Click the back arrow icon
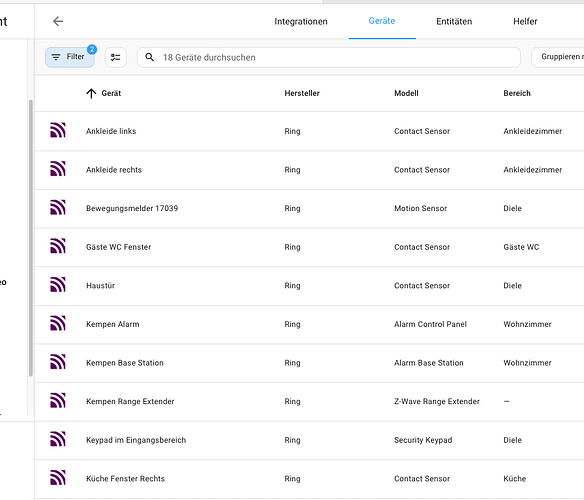 [x=58, y=21]
